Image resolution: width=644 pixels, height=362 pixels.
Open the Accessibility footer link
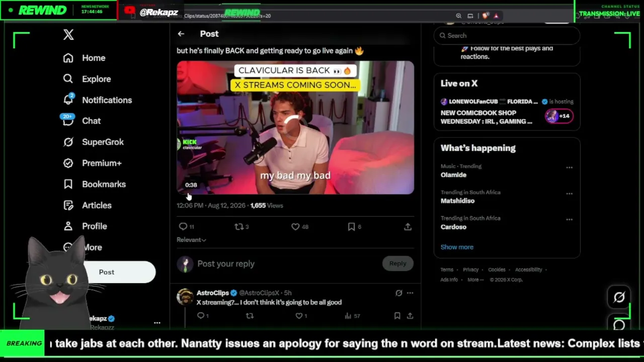pyautogui.click(x=528, y=269)
